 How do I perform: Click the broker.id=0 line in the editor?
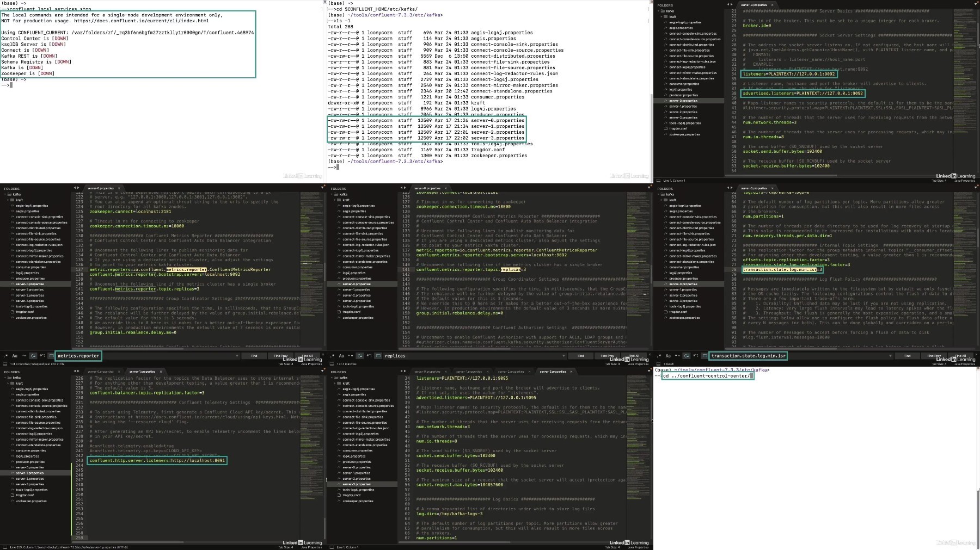(x=757, y=26)
